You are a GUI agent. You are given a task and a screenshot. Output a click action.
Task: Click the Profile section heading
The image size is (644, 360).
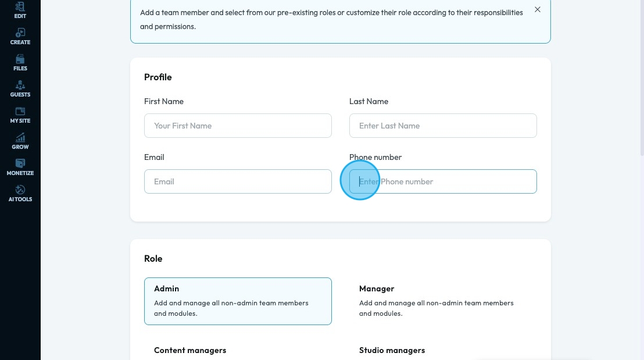158,77
